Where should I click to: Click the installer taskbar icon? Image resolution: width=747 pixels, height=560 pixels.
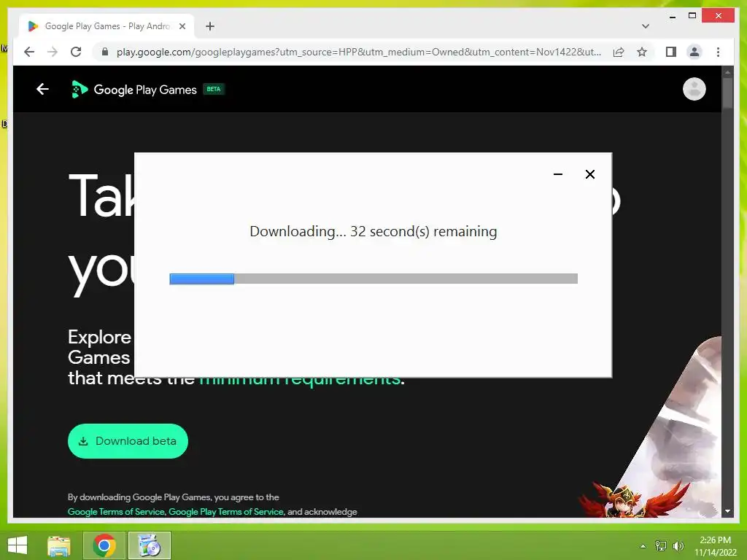point(149,545)
